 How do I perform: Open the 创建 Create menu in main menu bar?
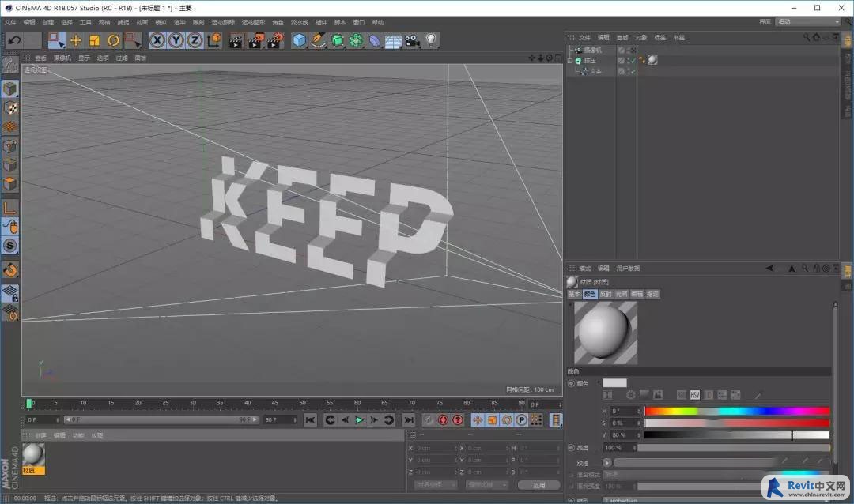click(x=48, y=22)
